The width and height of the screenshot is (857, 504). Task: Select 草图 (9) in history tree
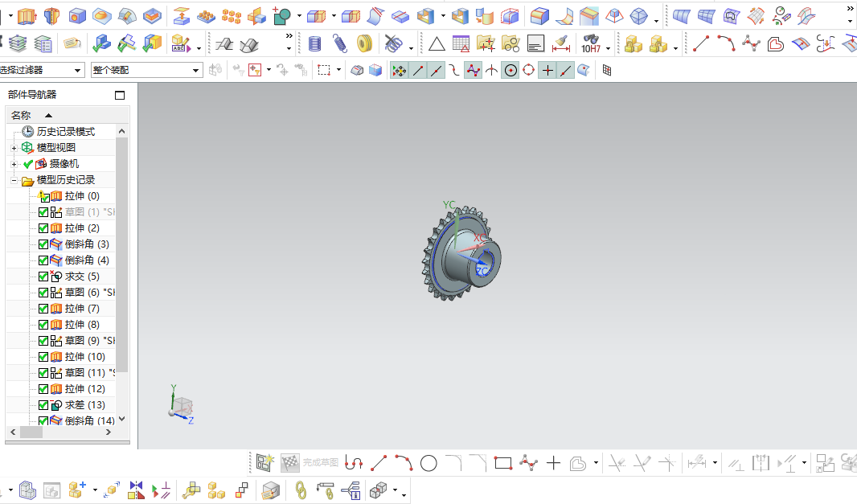89,341
